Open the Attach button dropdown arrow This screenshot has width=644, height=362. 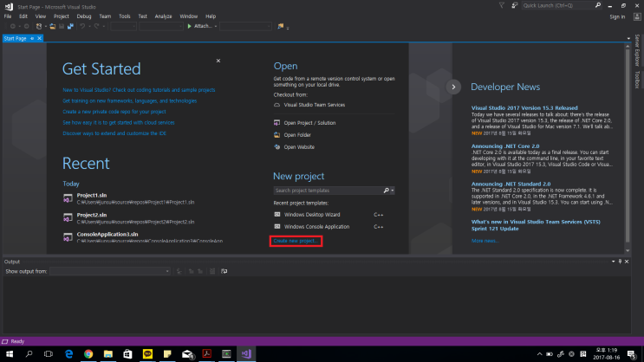[216, 26]
